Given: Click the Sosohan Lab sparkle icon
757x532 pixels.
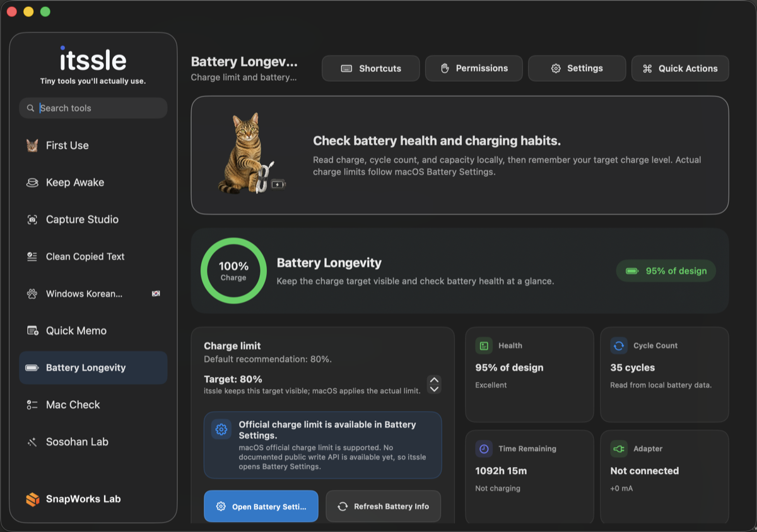Looking at the screenshot, I should 32,442.
